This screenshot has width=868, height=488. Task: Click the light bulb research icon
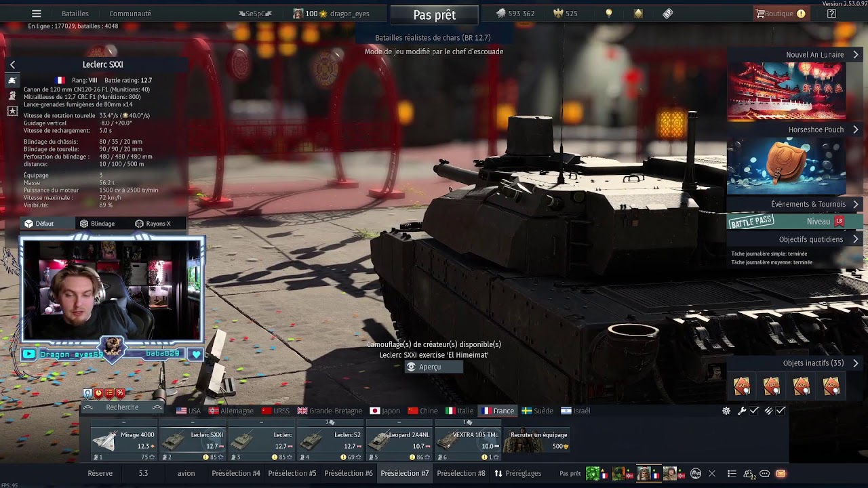pyautogui.click(x=609, y=14)
